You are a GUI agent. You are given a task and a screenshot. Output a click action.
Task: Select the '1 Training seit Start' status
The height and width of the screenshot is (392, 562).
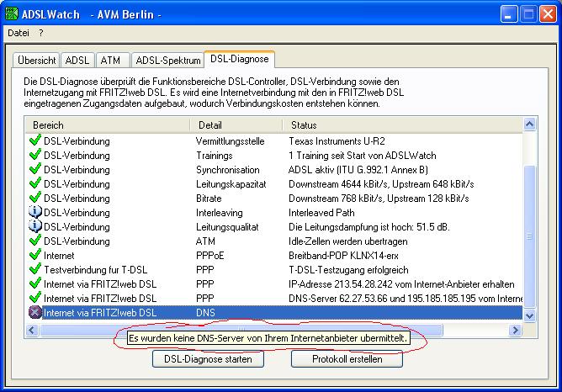tap(363, 156)
